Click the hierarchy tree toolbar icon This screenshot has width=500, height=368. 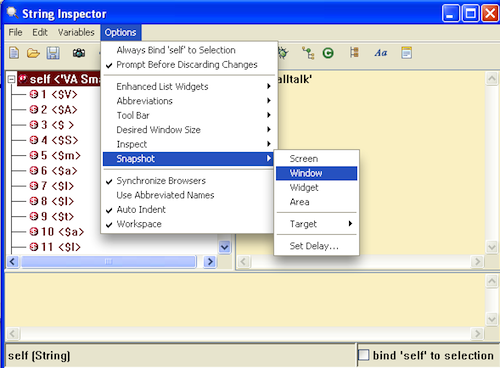[308, 53]
